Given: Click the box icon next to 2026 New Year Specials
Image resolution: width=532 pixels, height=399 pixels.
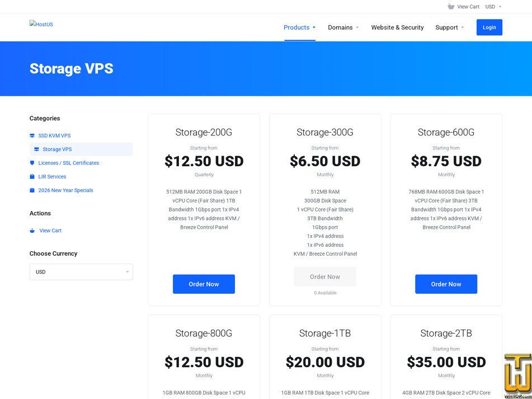Looking at the screenshot, I should pyautogui.click(x=32, y=190).
